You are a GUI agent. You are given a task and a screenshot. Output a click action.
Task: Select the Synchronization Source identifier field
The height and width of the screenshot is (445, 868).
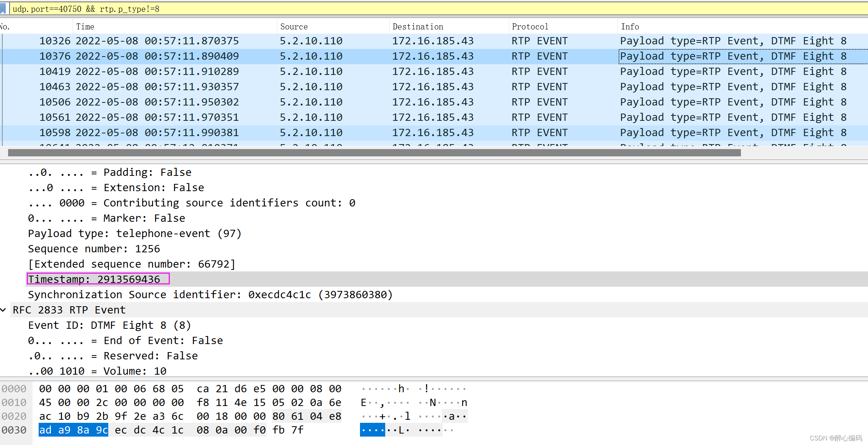210,294
